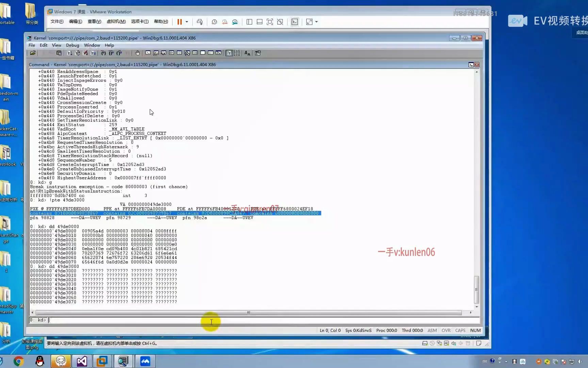The height and width of the screenshot is (368, 588).
Task: Toggle VMware console view icon
Action: click(295, 22)
